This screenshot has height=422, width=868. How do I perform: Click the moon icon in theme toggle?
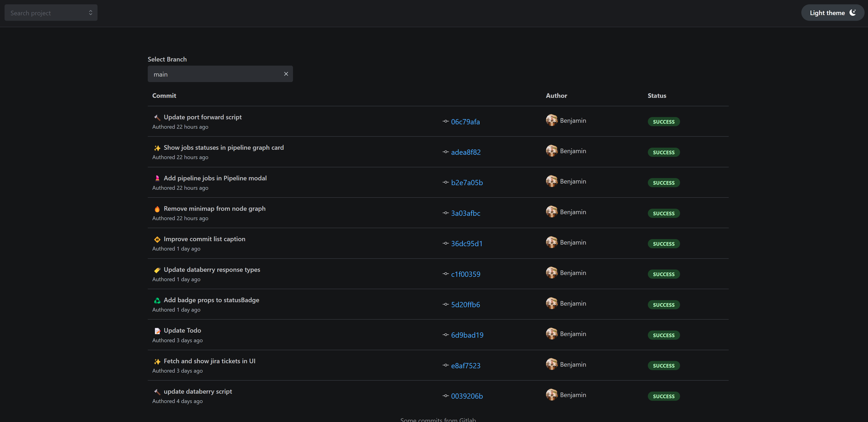point(852,13)
